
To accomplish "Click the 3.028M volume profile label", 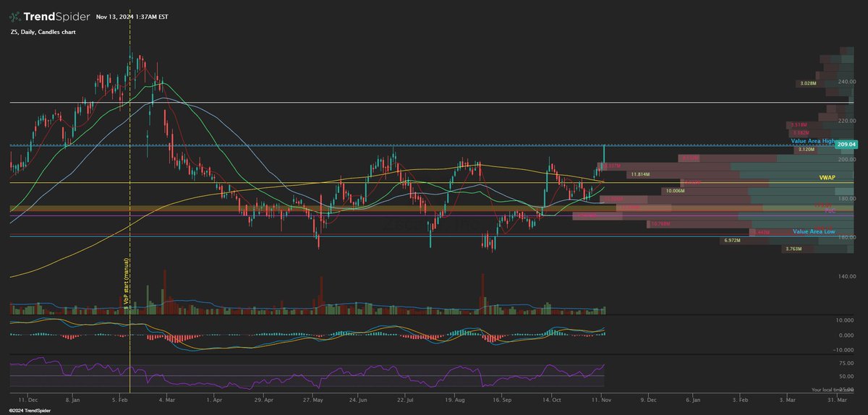I will pos(809,84).
